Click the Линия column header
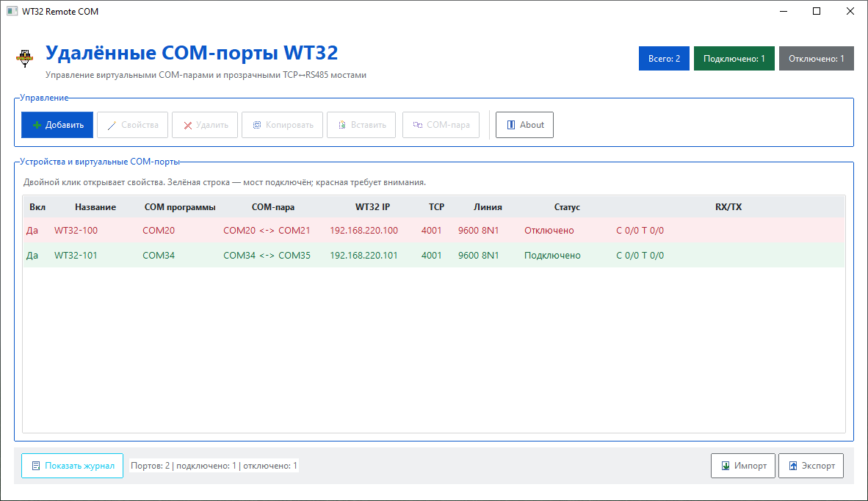This screenshot has width=868, height=501. pyautogui.click(x=488, y=207)
